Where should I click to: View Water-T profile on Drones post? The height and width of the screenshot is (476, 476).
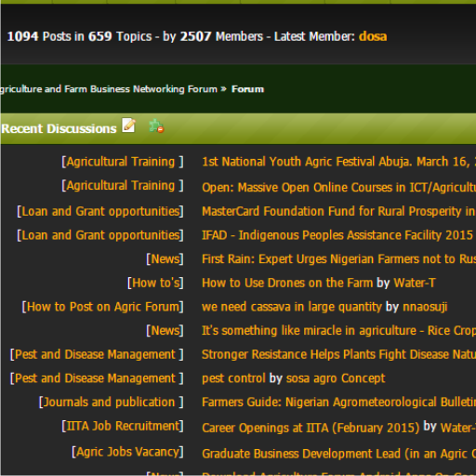[415, 283]
